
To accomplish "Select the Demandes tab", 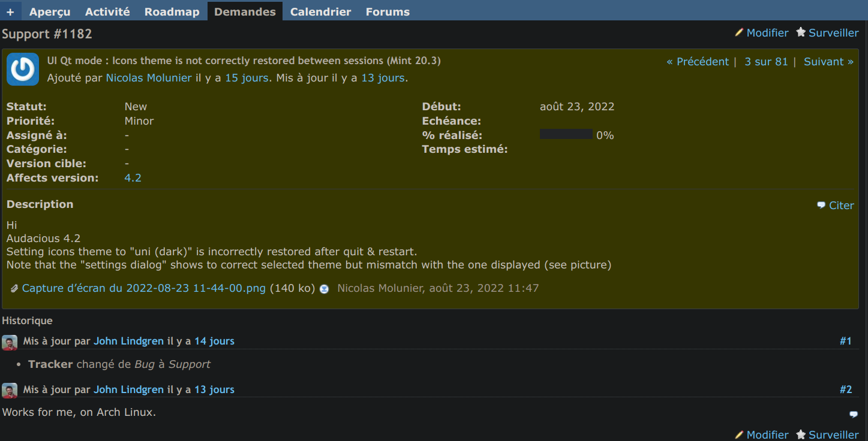I will [x=245, y=11].
